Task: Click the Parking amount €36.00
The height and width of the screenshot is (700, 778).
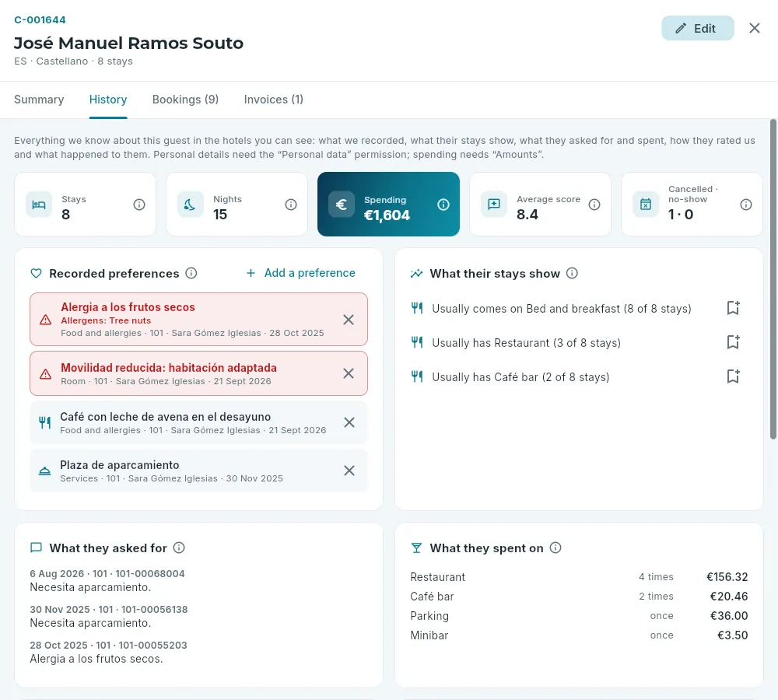Action: click(729, 616)
